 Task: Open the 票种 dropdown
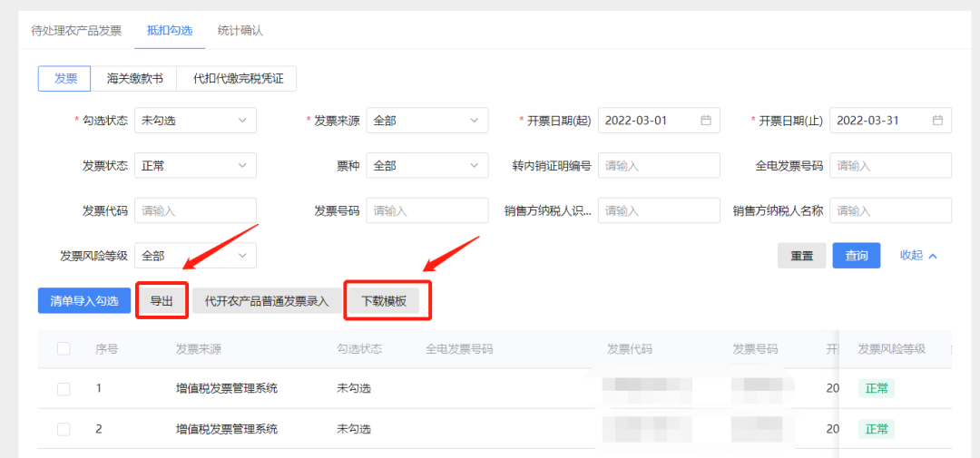pos(427,166)
